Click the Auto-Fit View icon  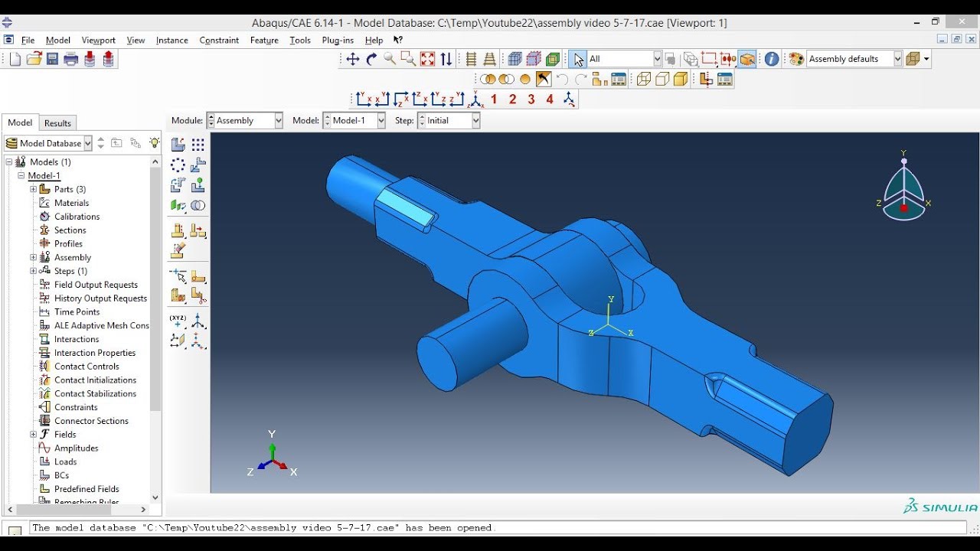tap(427, 59)
